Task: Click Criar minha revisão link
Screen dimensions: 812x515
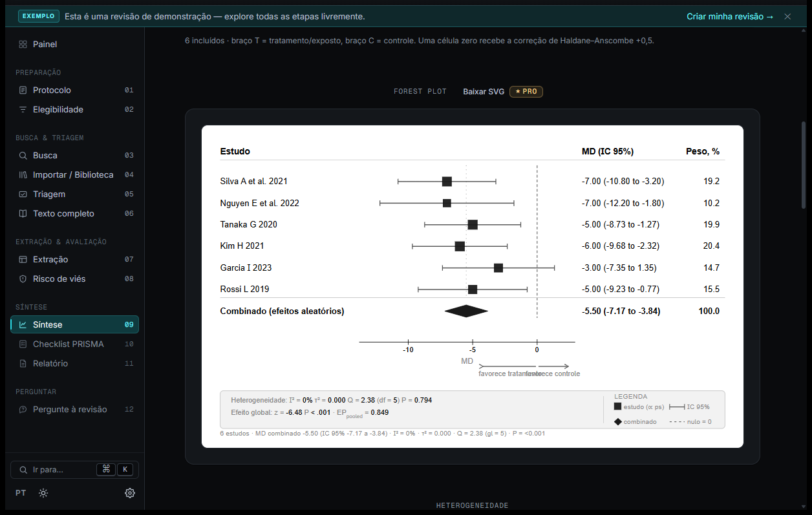Action: pos(730,16)
